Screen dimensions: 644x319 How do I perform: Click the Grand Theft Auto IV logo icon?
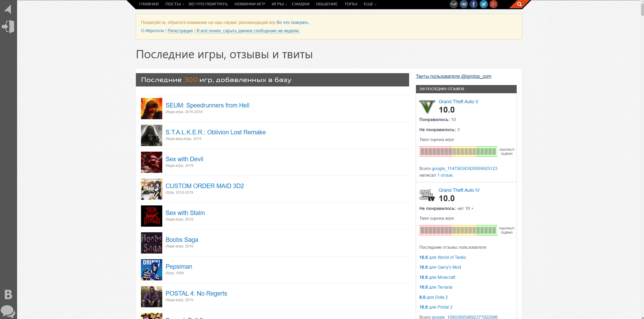coord(427,195)
